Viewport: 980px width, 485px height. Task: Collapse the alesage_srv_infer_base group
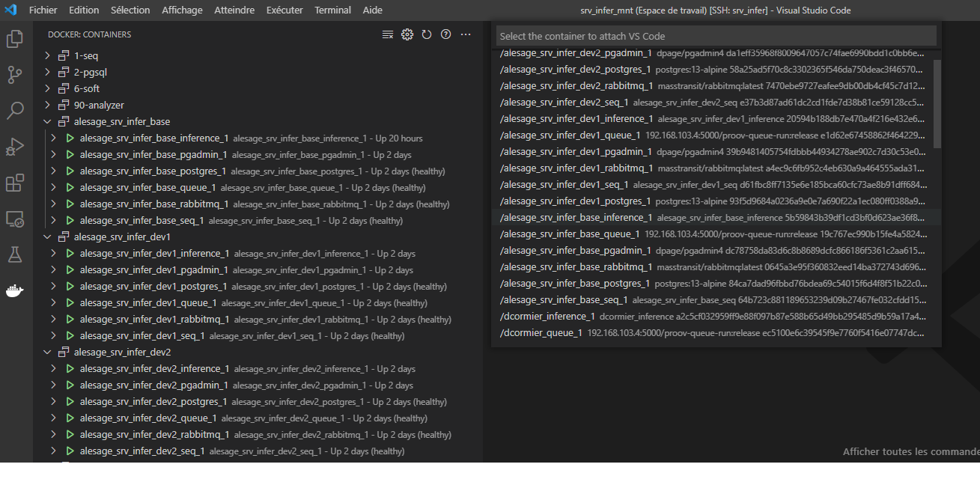pos(47,121)
